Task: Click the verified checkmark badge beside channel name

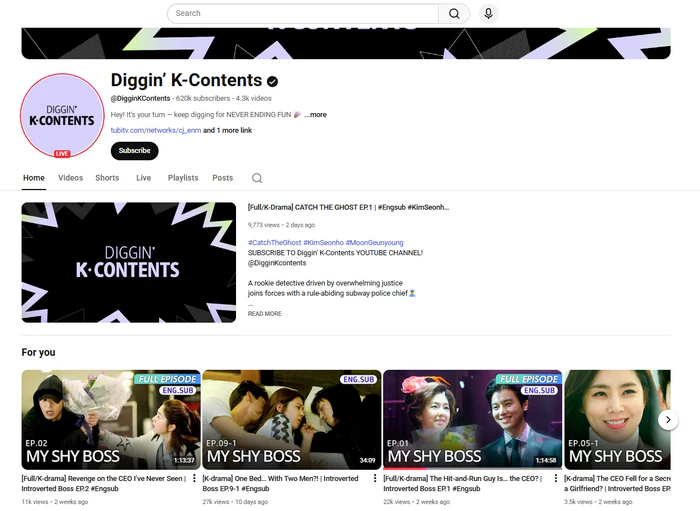Action: [272, 81]
